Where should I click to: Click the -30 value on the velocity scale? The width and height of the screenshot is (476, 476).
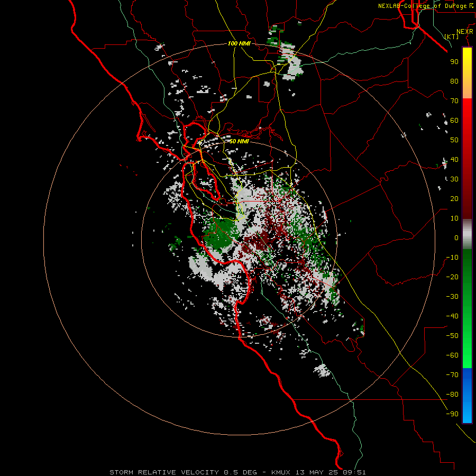(452, 297)
